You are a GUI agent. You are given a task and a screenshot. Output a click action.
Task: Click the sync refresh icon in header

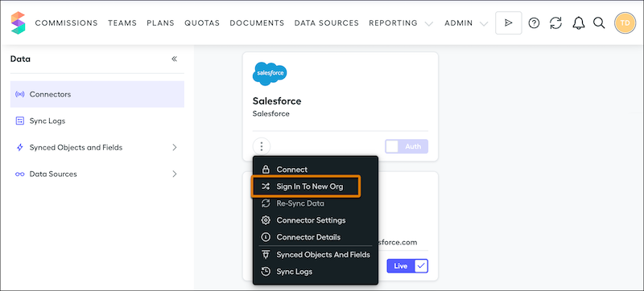tap(555, 23)
